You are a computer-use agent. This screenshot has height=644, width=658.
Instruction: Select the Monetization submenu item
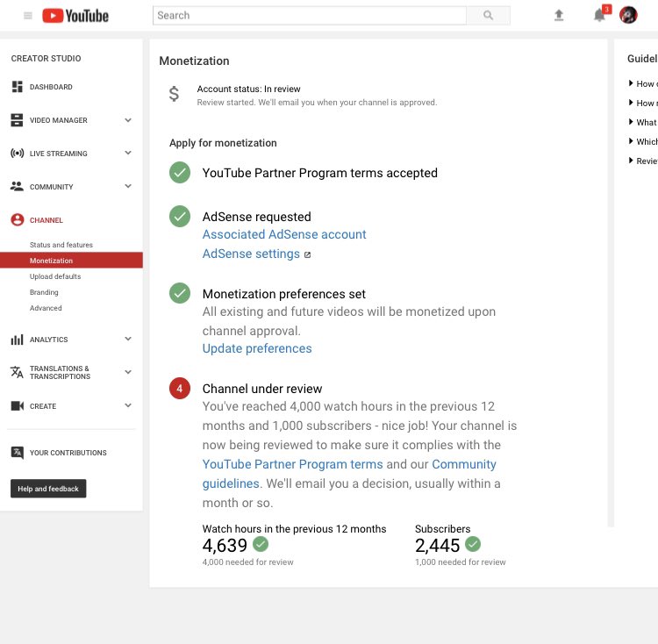(x=71, y=260)
